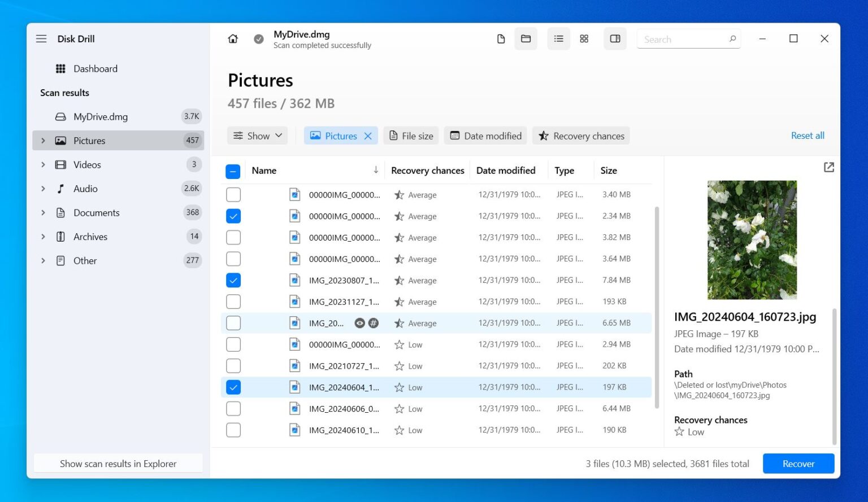Expand the Documents category tree arrow
Screen dimensions: 868x502
(43, 213)
